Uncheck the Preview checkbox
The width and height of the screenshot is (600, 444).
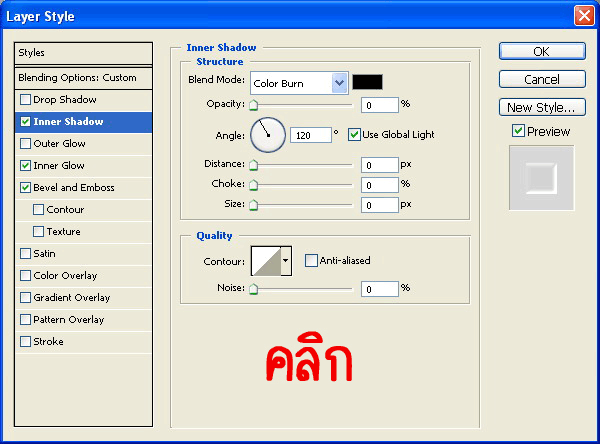(518, 131)
